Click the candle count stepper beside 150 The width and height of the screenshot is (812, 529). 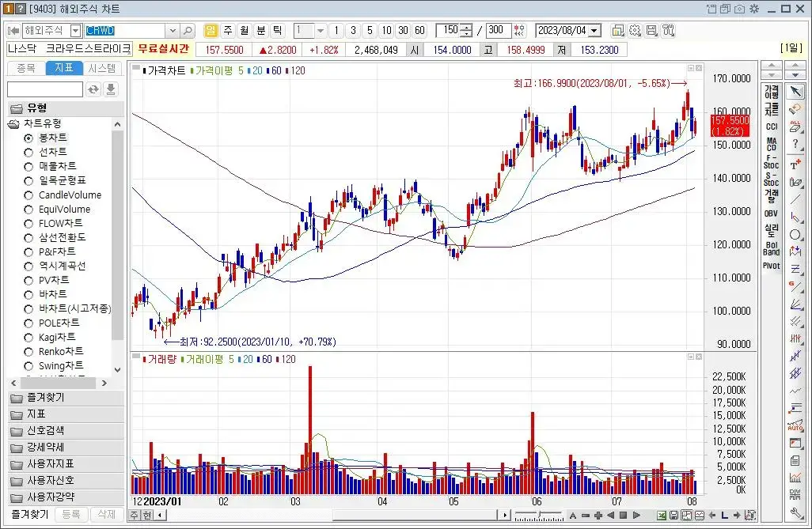[x=467, y=31]
